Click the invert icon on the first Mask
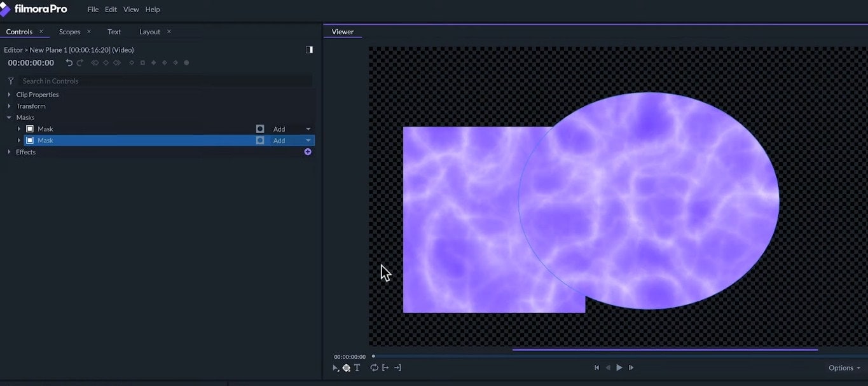868x386 pixels. (260, 129)
